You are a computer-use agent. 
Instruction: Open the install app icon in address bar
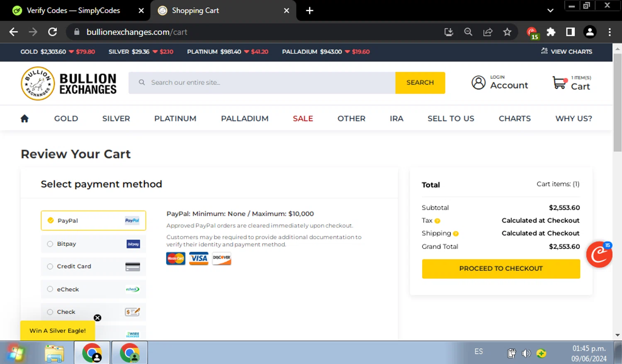pyautogui.click(x=449, y=32)
